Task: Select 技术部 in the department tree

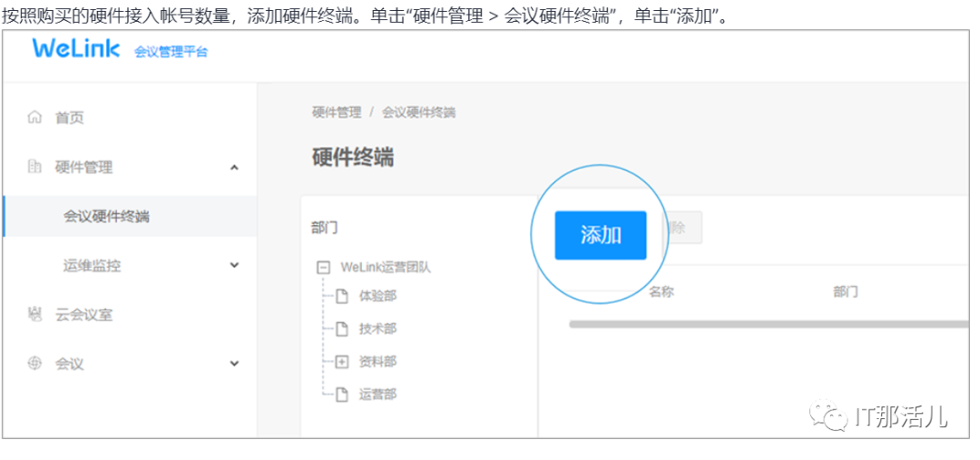Action: tap(377, 328)
